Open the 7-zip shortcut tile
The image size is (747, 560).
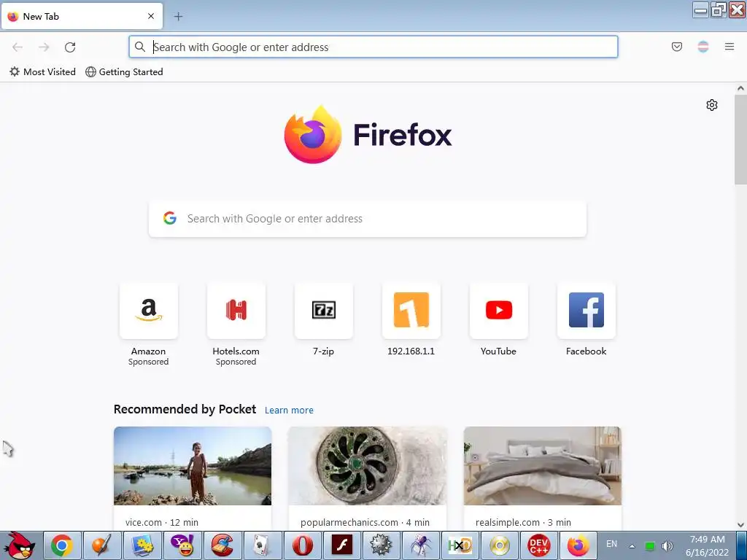[323, 311]
